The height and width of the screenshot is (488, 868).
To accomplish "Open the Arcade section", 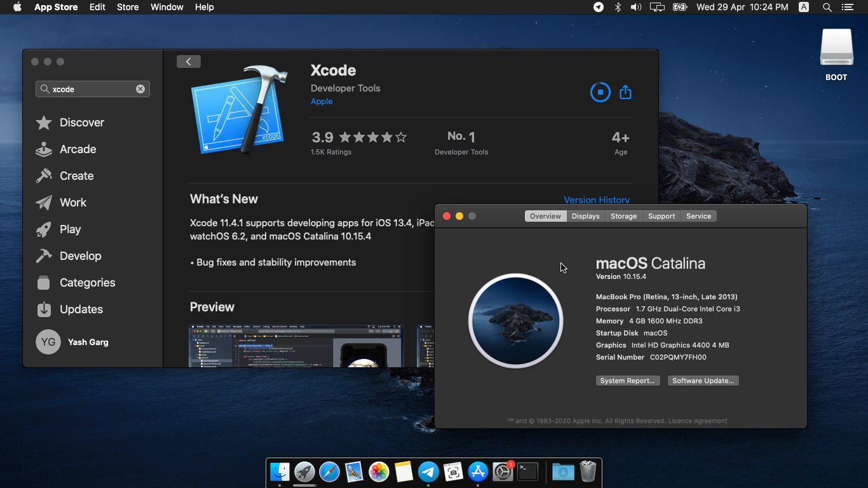I will (66, 149).
